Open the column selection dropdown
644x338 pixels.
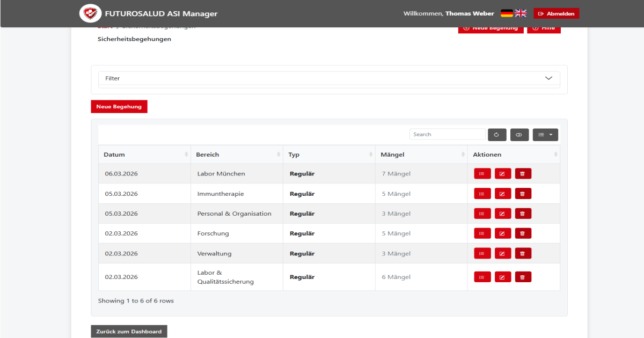545,134
